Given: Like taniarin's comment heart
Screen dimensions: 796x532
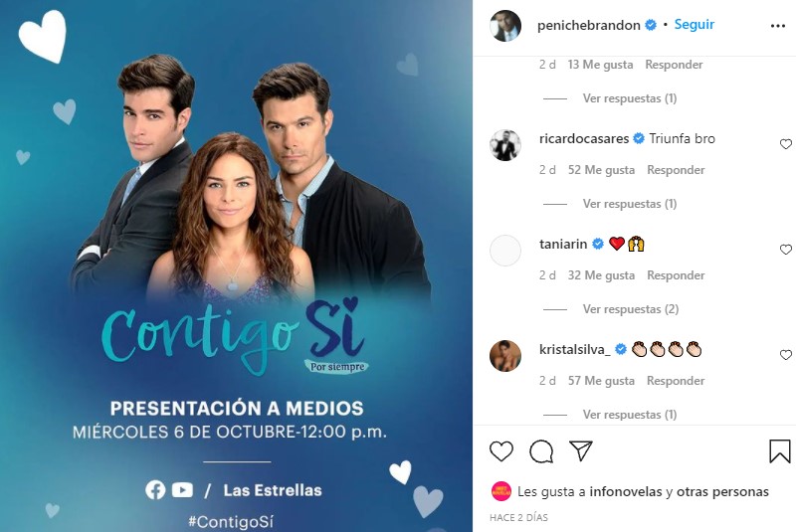Looking at the screenshot, I should [786, 250].
